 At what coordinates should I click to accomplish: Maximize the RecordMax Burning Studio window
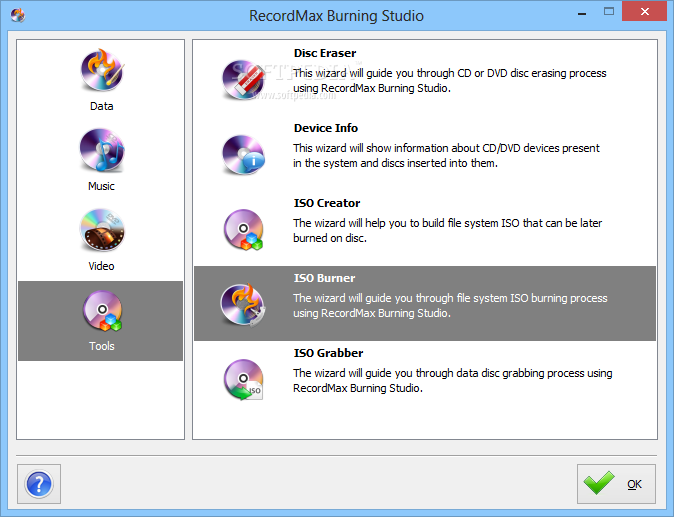609,12
